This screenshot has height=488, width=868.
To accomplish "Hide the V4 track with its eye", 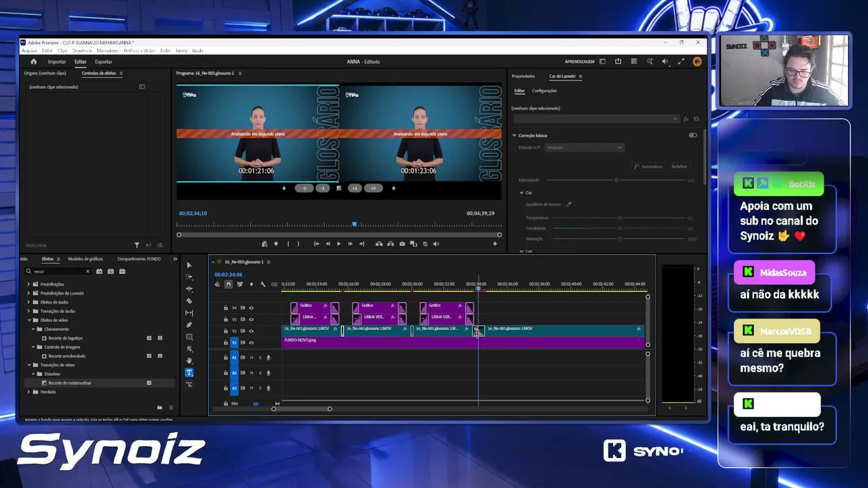I will click(x=251, y=308).
